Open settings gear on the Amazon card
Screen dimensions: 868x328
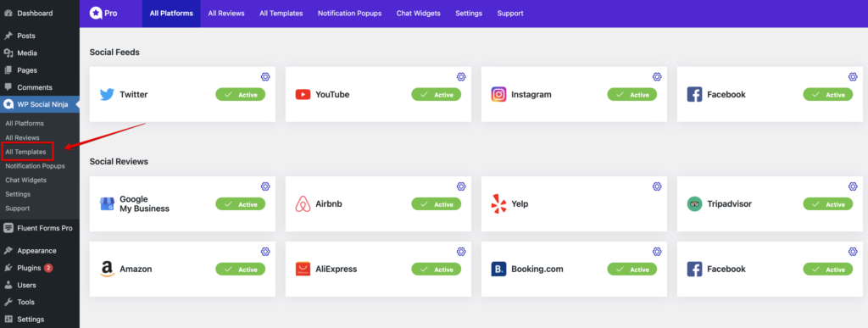265,252
